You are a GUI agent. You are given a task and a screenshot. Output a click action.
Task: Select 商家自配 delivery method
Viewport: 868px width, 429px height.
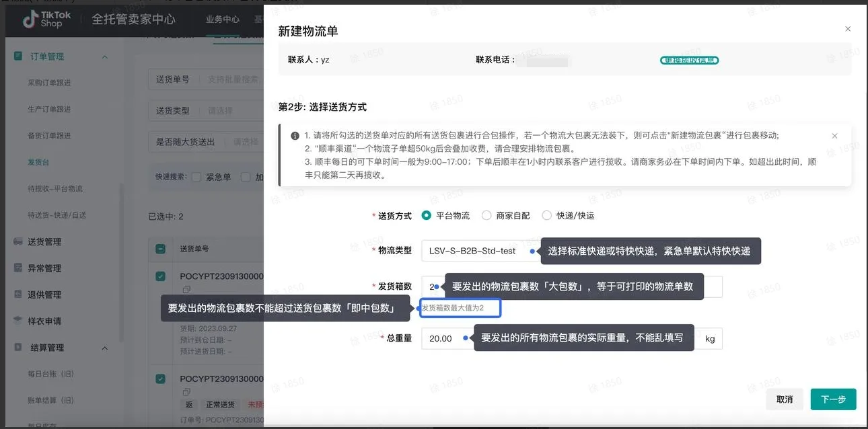[x=486, y=216]
